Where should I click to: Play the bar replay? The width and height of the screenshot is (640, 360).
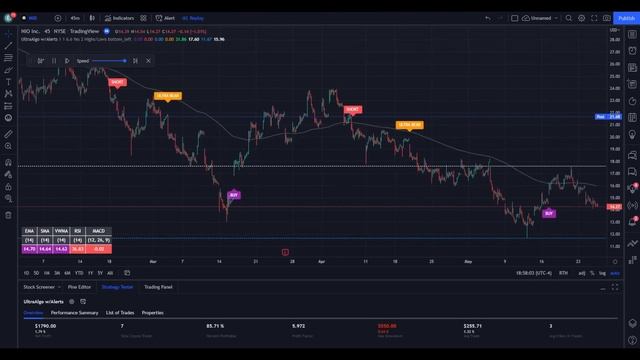67,61
